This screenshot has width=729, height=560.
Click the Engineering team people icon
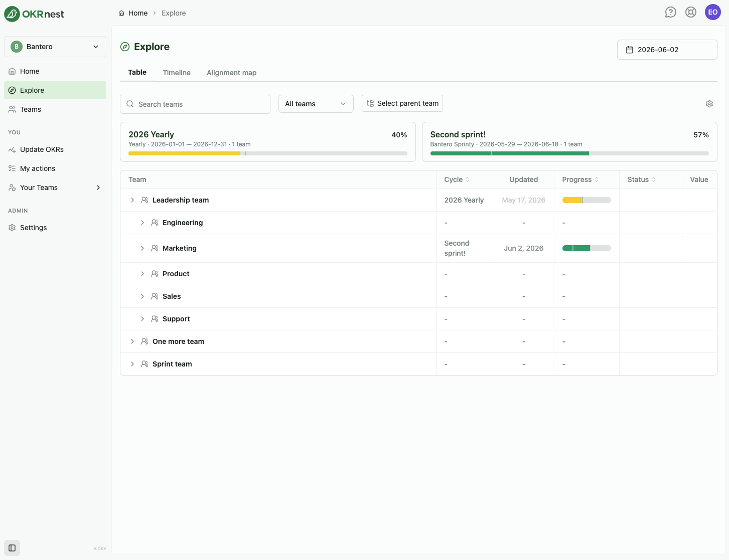coord(155,223)
